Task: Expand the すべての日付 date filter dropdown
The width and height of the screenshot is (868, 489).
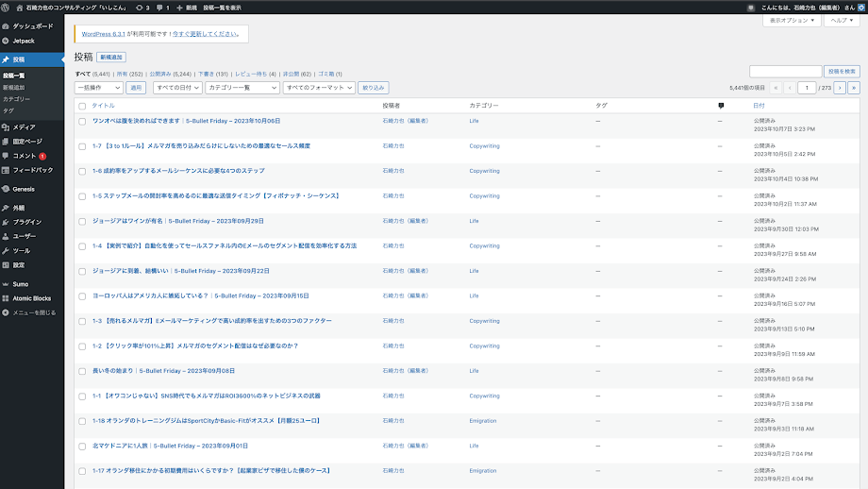Action: tap(176, 87)
